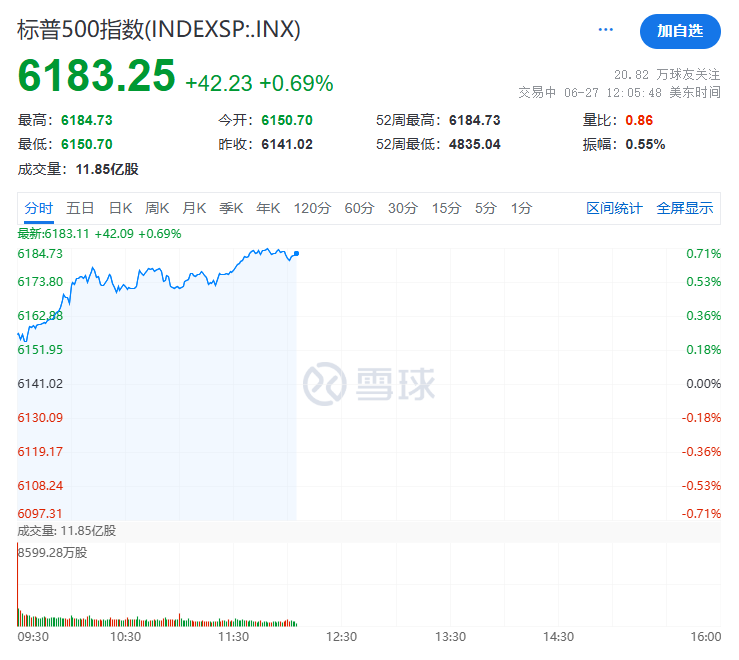Click the 11:30 time axis label
Screen dimensions: 739x660
click(233, 637)
